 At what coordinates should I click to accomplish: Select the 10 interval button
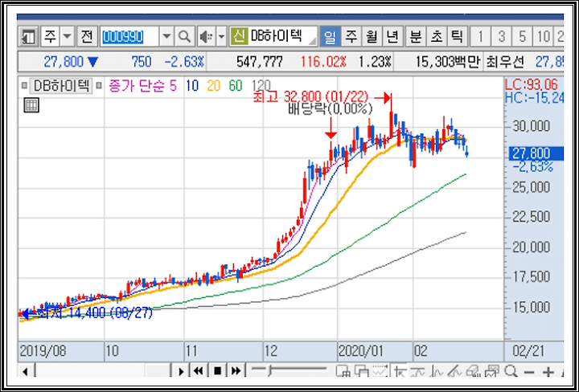[x=543, y=36]
